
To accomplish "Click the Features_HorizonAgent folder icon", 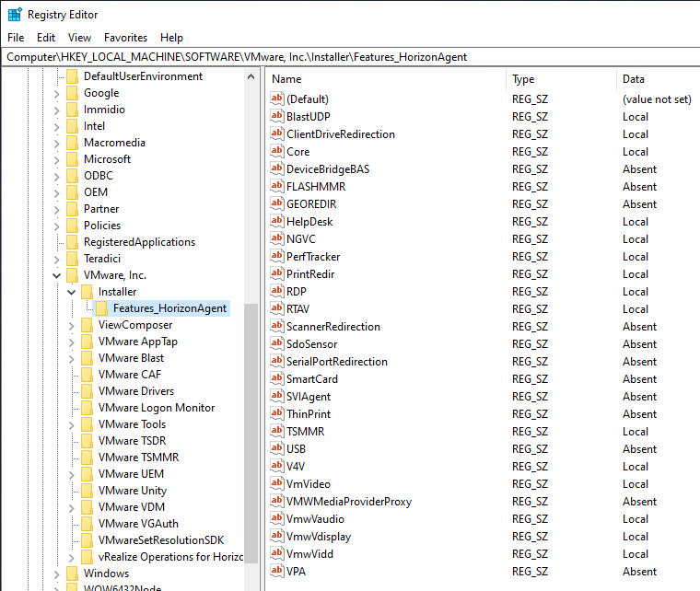I will 102,308.
